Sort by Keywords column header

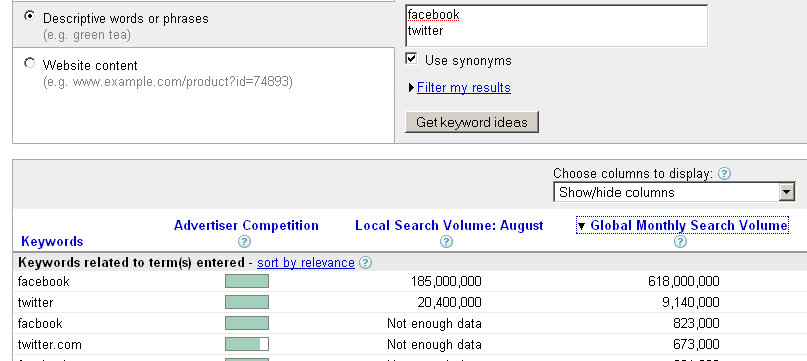pos(52,242)
